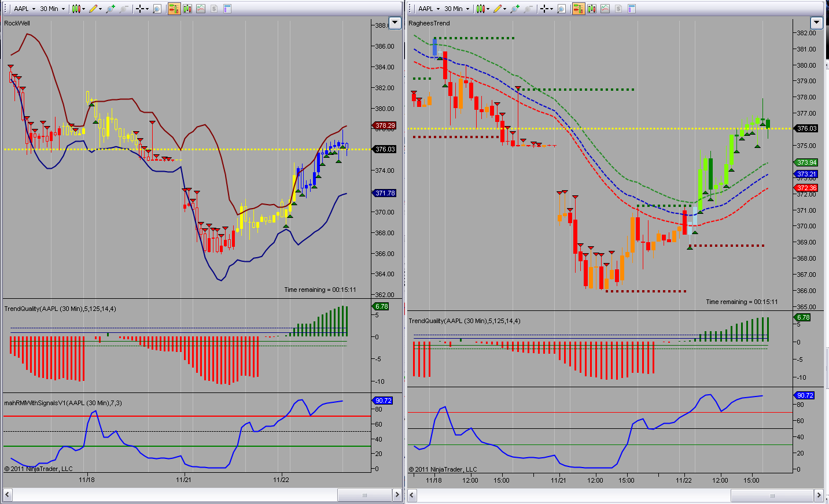This screenshot has height=504, width=829.
Task: Expand the panel dropdown arrow on RockWell chart
Action: 395,23
